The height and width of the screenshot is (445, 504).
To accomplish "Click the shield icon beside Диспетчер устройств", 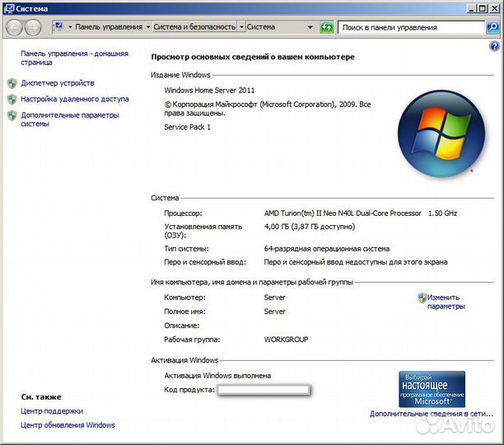I will point(12,83).
